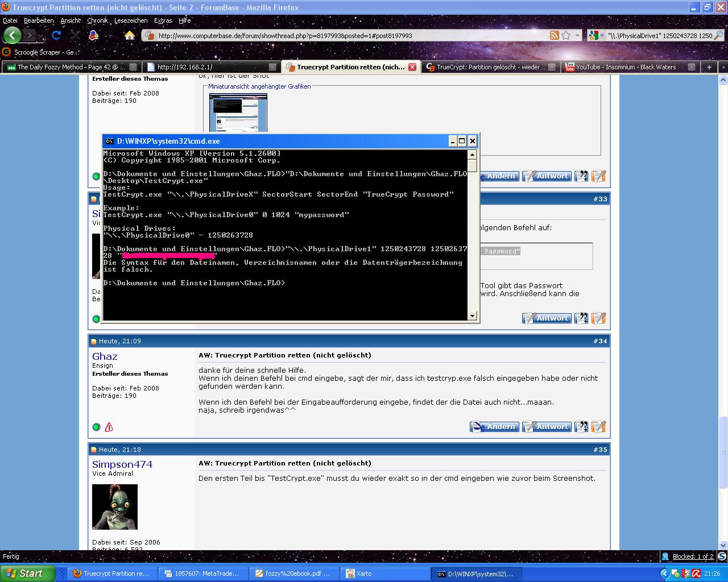Click the multi-quote icon in post #34

point(581,426)
